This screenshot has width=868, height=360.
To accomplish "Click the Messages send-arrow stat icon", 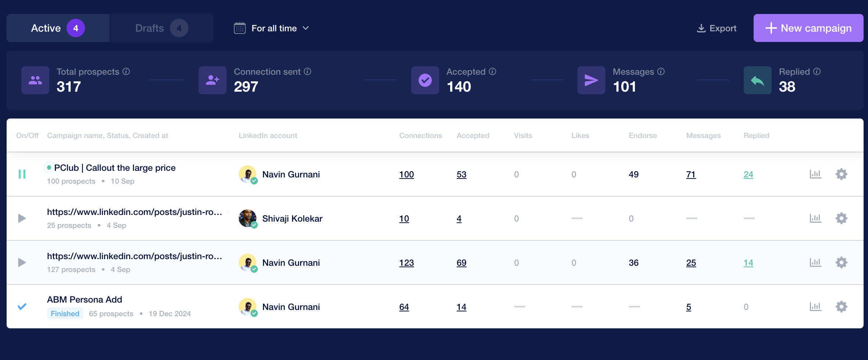I will 591,80.
